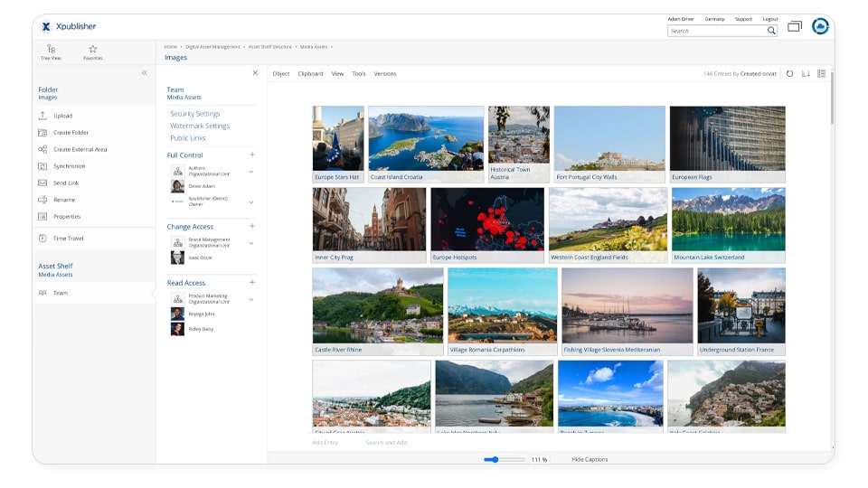Click the Send Link envelope icon
The width and height of the screenshot is (868, 488).
42,183
